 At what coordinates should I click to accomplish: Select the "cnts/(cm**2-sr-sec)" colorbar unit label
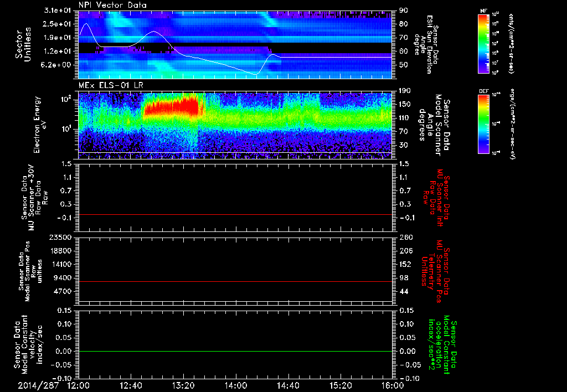coord(511,43)
